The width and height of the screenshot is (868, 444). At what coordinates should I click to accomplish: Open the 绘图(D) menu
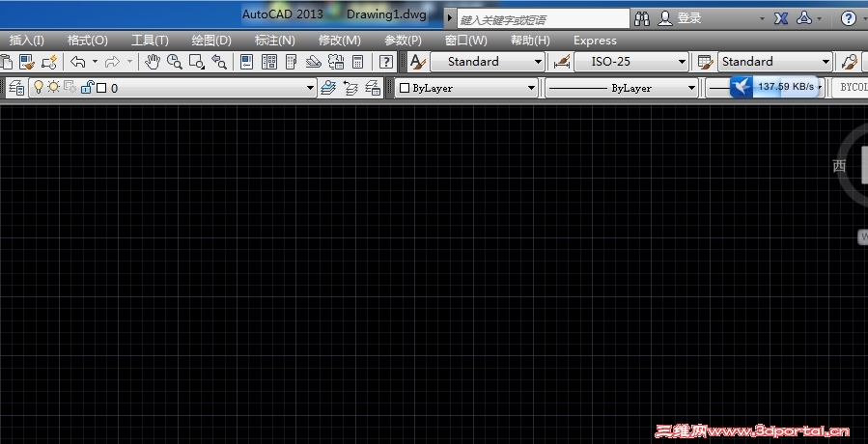[x=211, y=41]
